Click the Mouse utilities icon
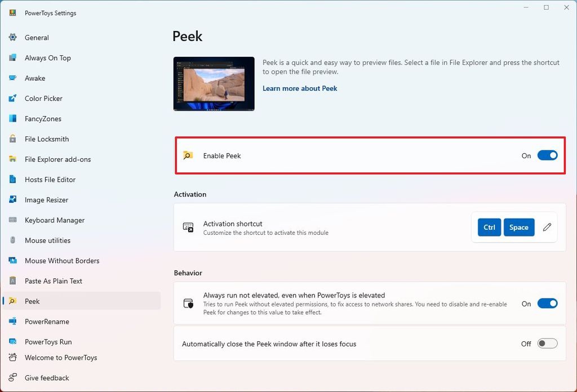This screenshot has height=392, width=577. point(13,240)
